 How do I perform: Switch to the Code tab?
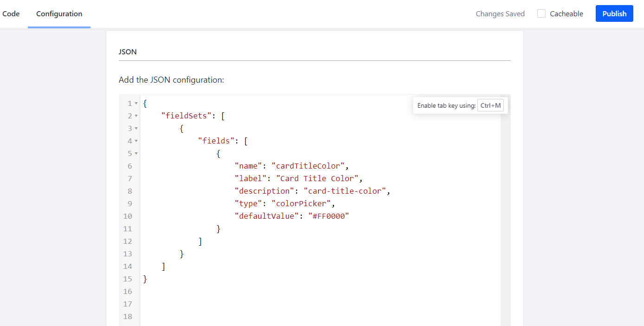11,14
